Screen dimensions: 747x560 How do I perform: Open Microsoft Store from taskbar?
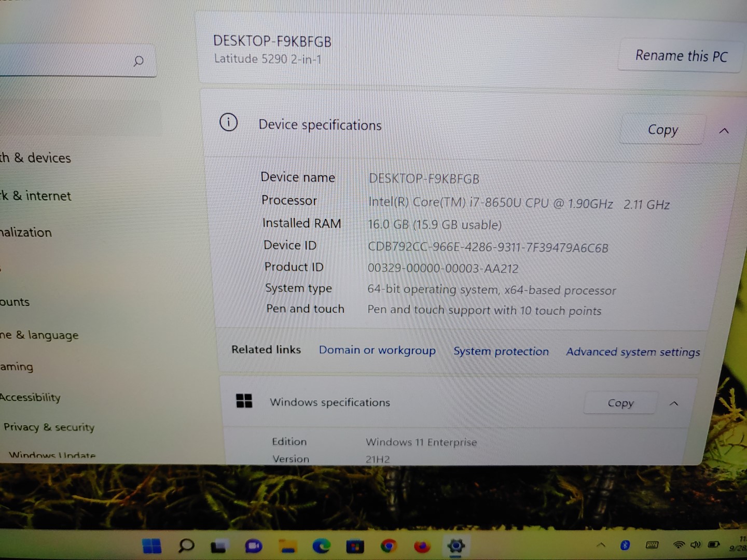tap(355, 547)
